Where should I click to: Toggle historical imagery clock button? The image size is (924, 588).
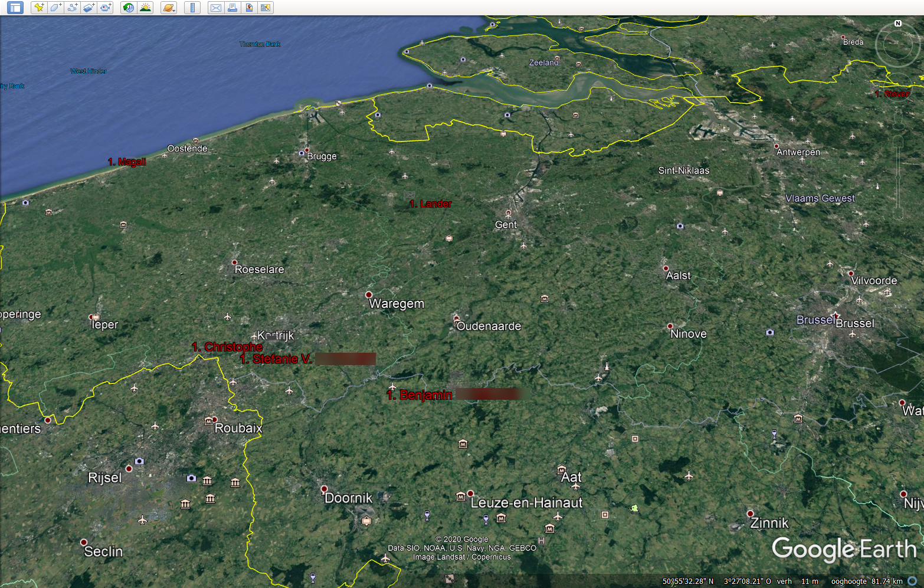(128, 8)
